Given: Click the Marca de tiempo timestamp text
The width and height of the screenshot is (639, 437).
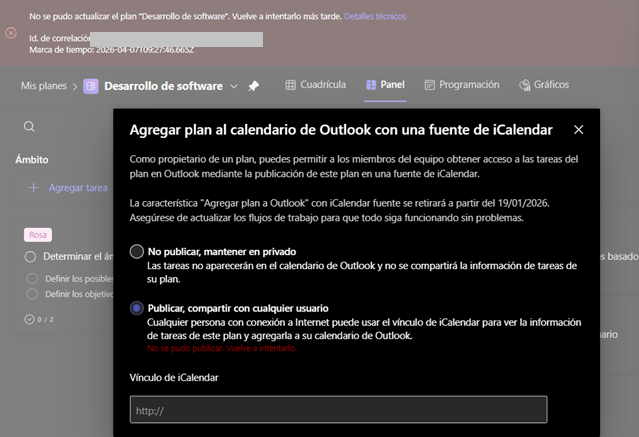Looking at the screenshot, I should tap(112, 50).
